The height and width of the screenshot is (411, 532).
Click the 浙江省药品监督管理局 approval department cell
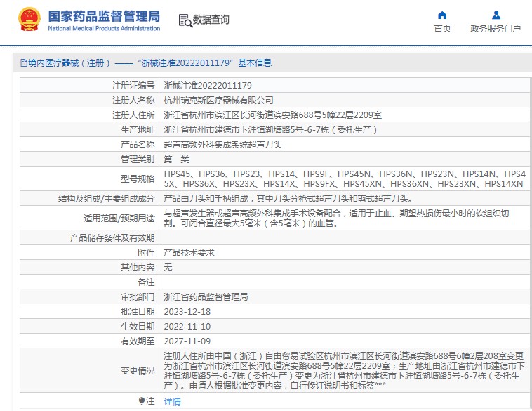click(x=206, y=296)
